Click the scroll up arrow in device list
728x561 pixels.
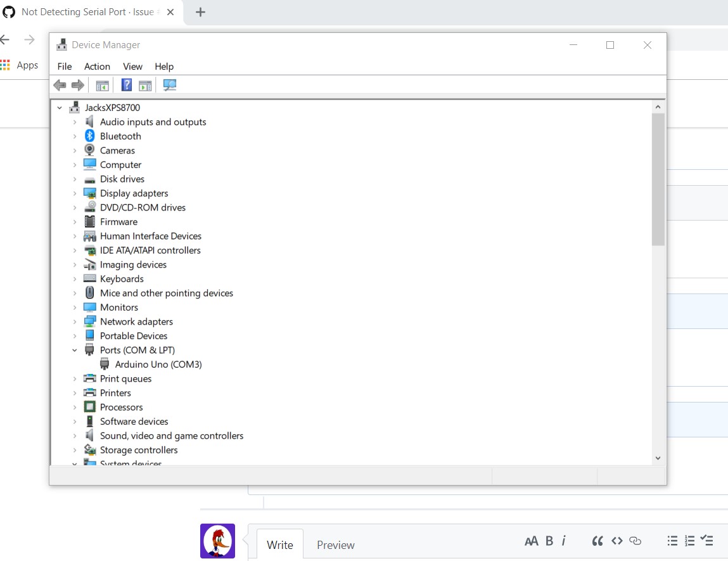click(x=658, y=107)
